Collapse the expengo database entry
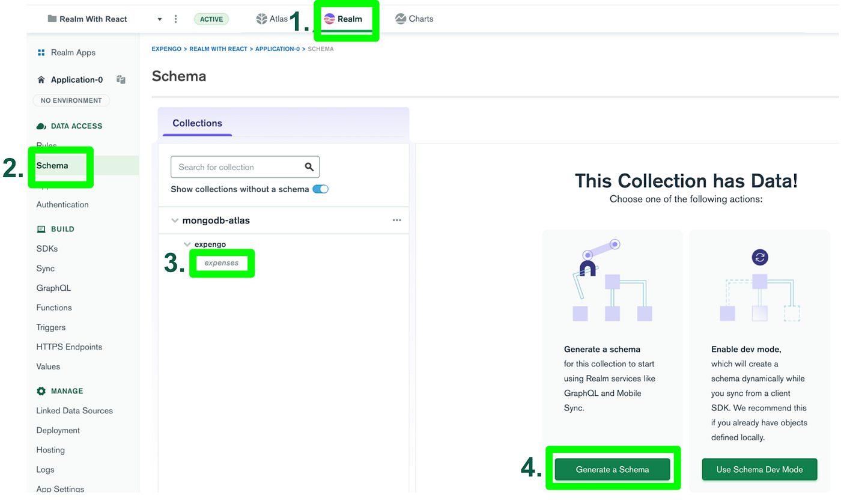 (x=186, y=244)
